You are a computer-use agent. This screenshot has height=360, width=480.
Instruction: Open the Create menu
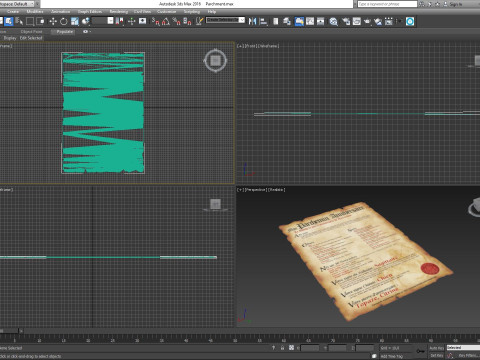pos(13,12)
